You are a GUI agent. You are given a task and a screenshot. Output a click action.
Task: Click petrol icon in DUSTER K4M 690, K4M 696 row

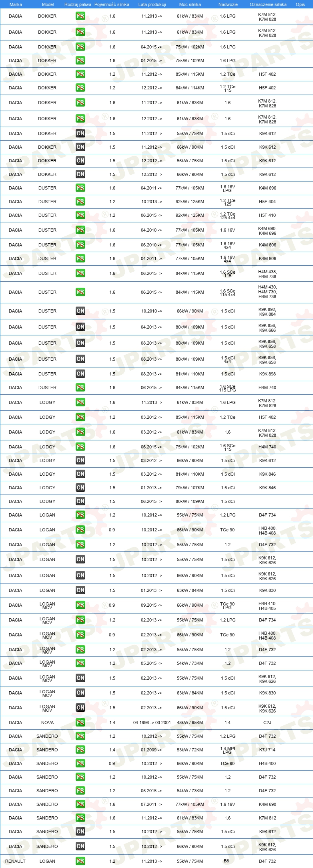[80, 230]
